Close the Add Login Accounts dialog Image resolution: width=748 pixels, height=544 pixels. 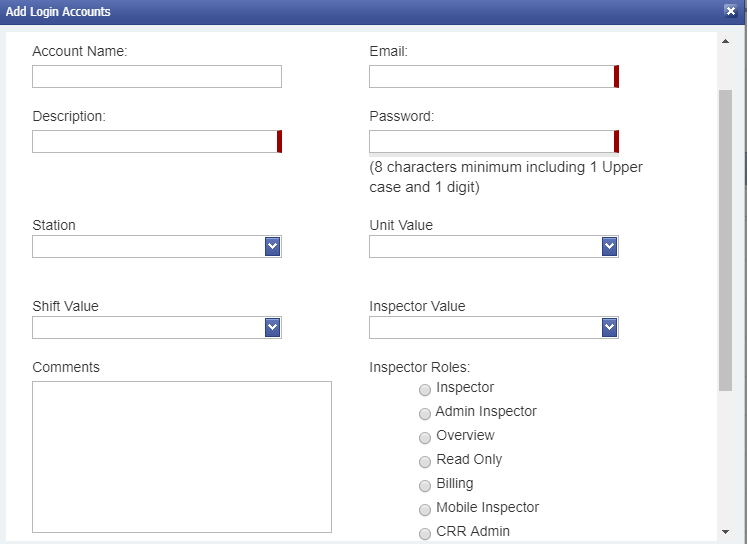tap(730, 10)
